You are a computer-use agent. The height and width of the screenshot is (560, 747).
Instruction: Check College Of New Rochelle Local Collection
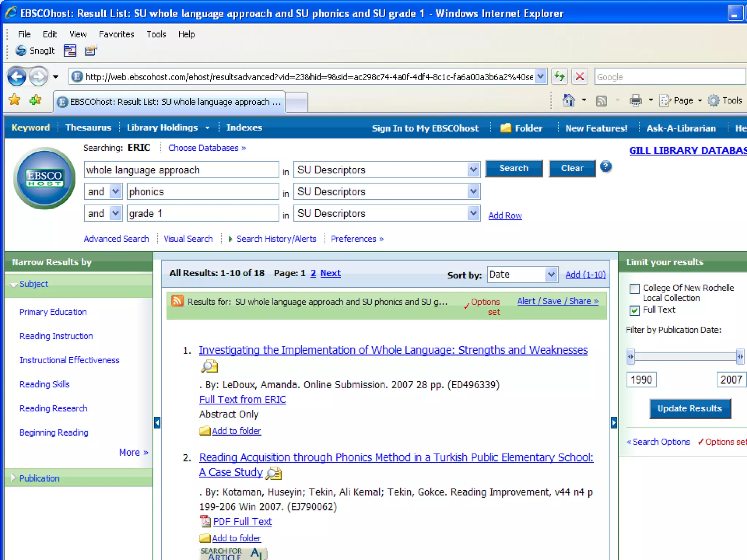point(635,289)
